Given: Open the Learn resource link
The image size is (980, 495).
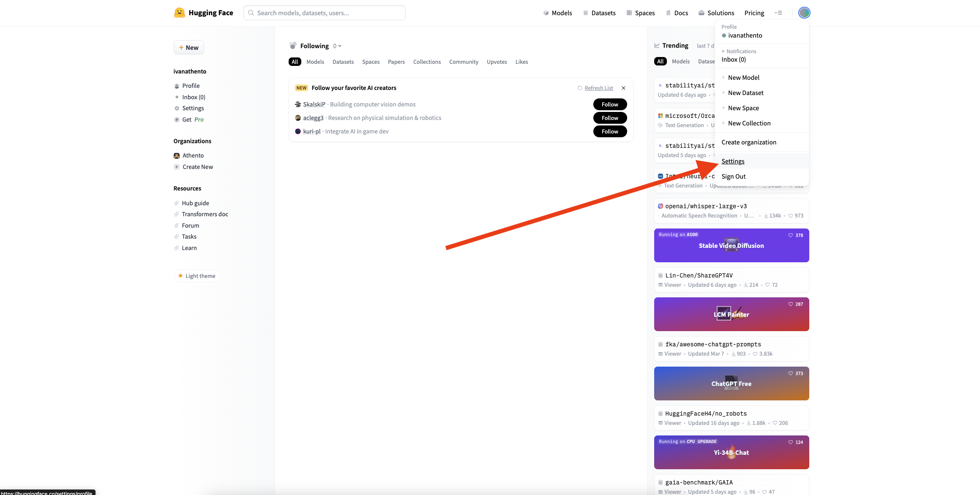Looking at the screenshot, I should (x=185, y=248).
